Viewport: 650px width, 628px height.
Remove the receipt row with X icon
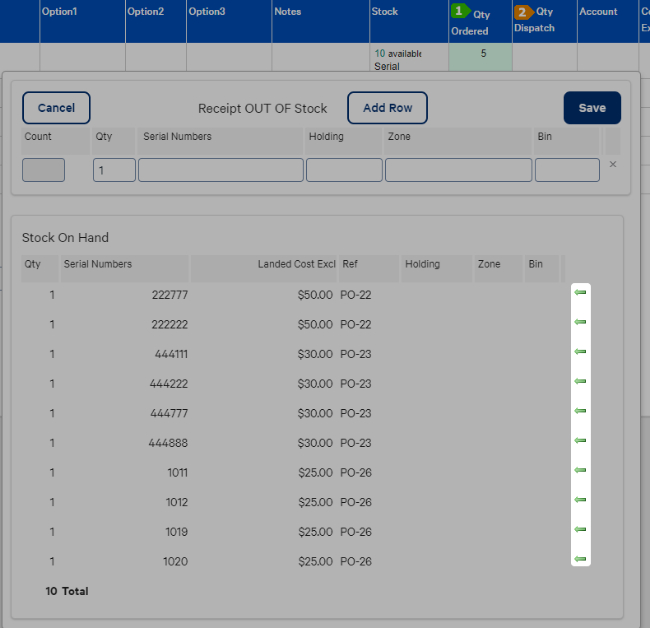[613, 165]
